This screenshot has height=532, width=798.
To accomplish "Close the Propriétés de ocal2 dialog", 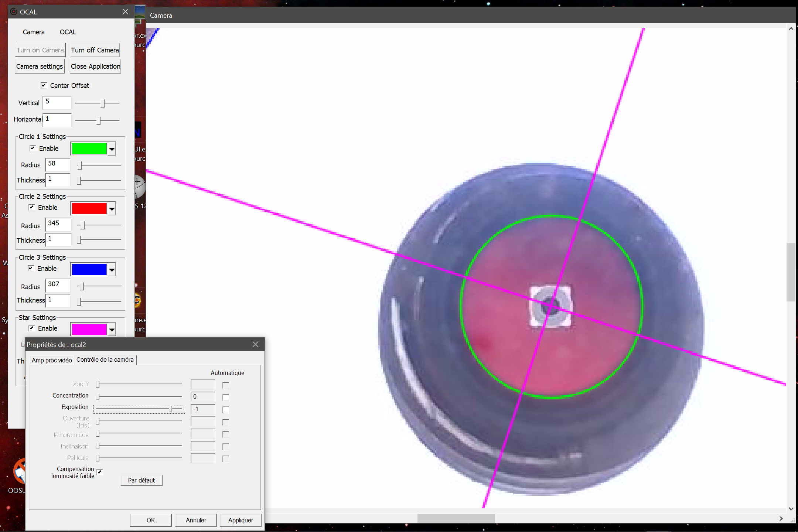I will [255, 344].
